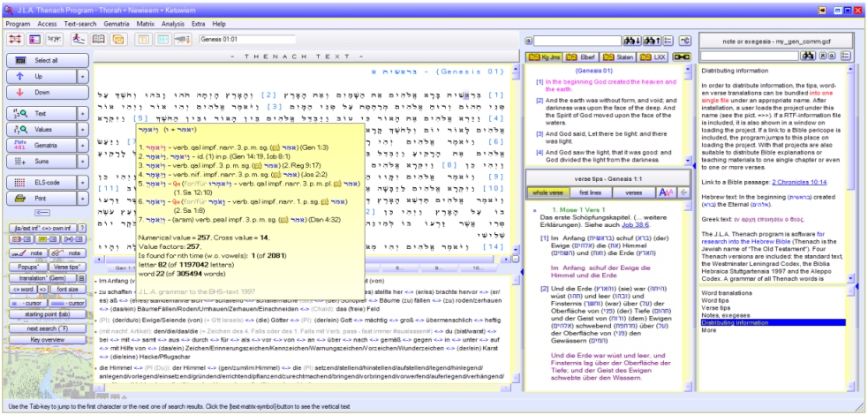Click the cyan columns toolbar icon
This screenshot has height=415, width=868.
coord(162,39)
